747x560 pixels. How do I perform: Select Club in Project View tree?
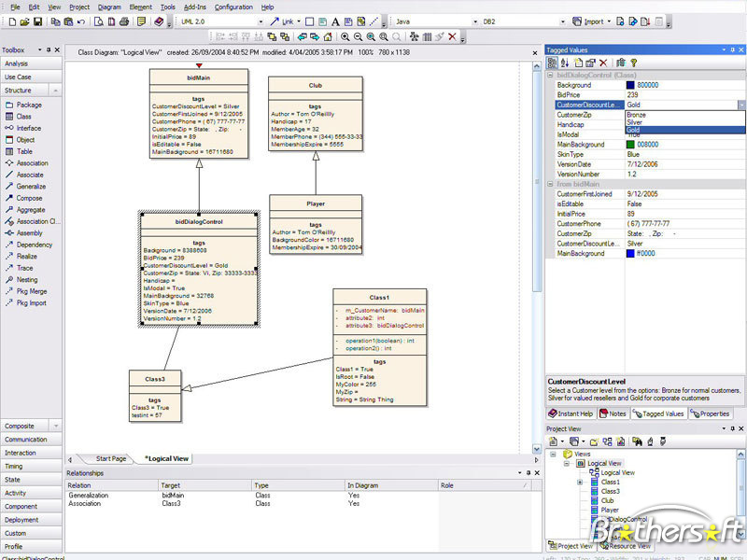[607, 501]
